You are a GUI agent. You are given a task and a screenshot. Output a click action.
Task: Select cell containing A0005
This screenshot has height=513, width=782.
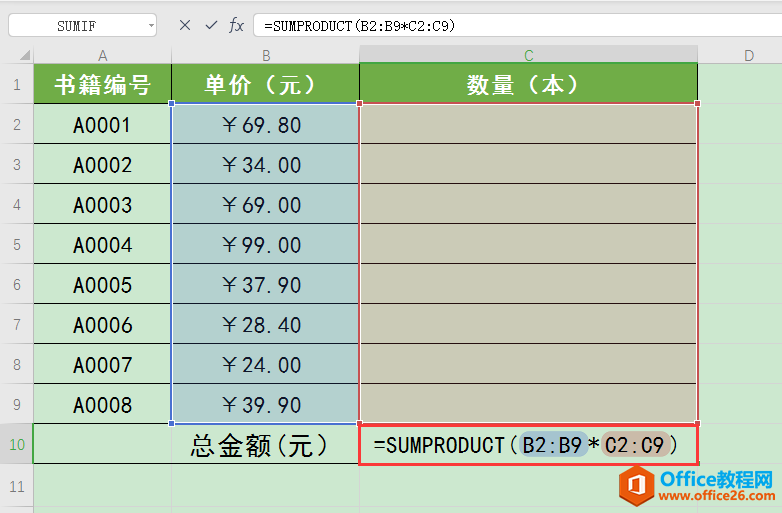coord(102,285)
